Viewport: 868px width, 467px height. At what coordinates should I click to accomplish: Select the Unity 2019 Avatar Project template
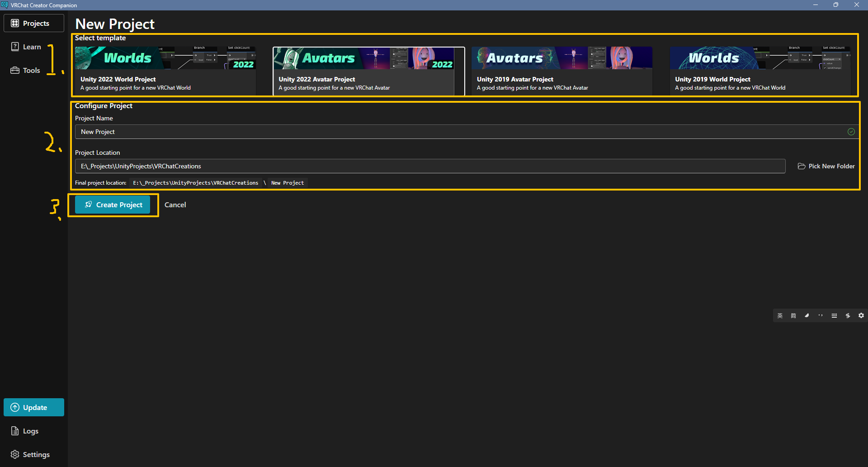pyautogui.click(x=561, y=70)
